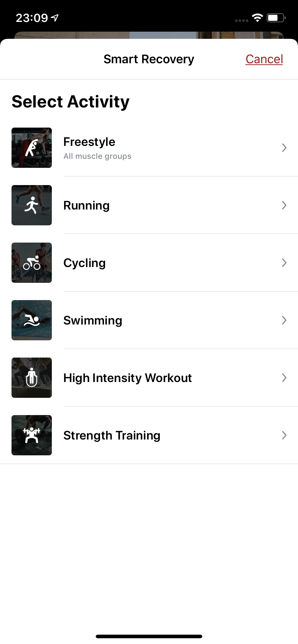
Task: Select the Swimming activity label
Action: click(x=93, y=320)
